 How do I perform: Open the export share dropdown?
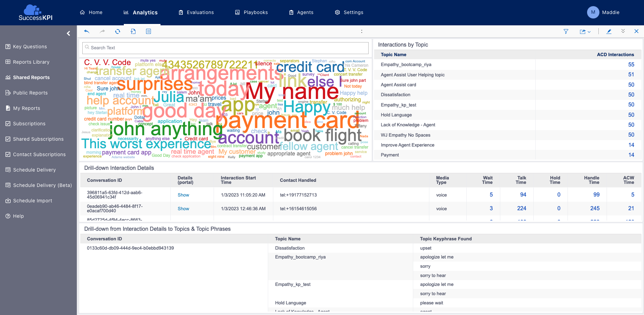click(x=585, y=32)
